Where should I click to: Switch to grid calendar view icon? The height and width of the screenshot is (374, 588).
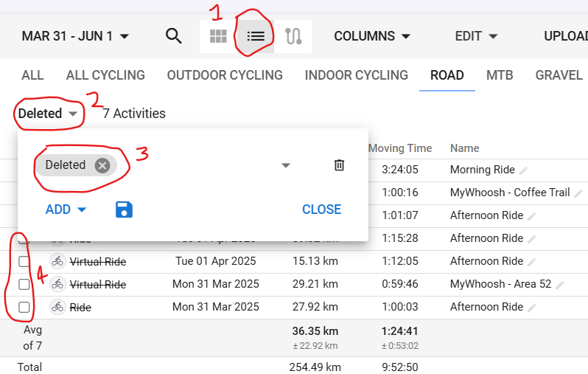[x=218, y=36]
